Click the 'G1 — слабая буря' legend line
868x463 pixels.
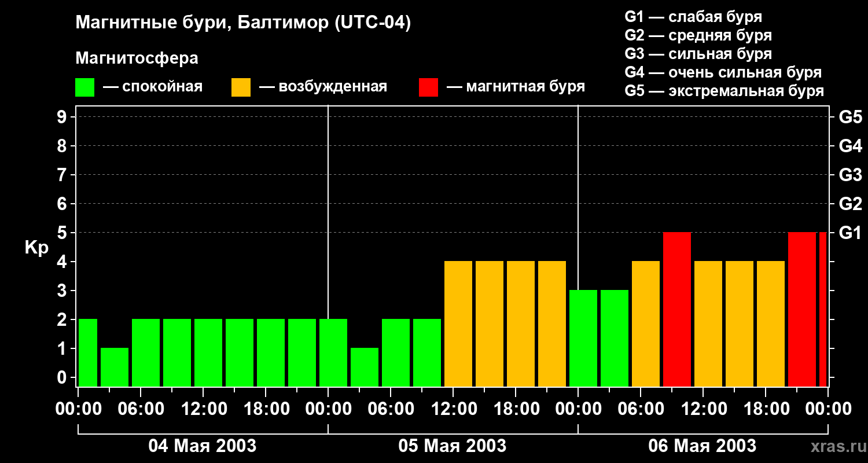(x=693, y=17)
